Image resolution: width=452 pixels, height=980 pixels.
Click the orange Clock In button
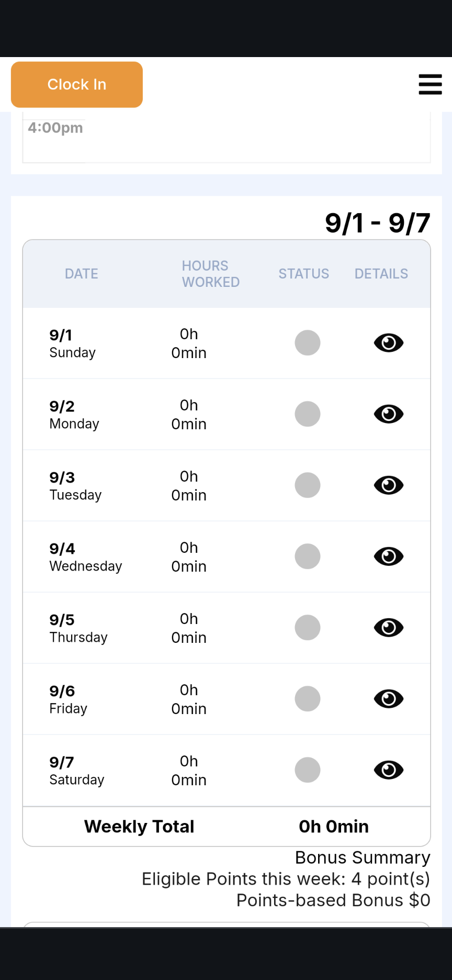(77, 85)
